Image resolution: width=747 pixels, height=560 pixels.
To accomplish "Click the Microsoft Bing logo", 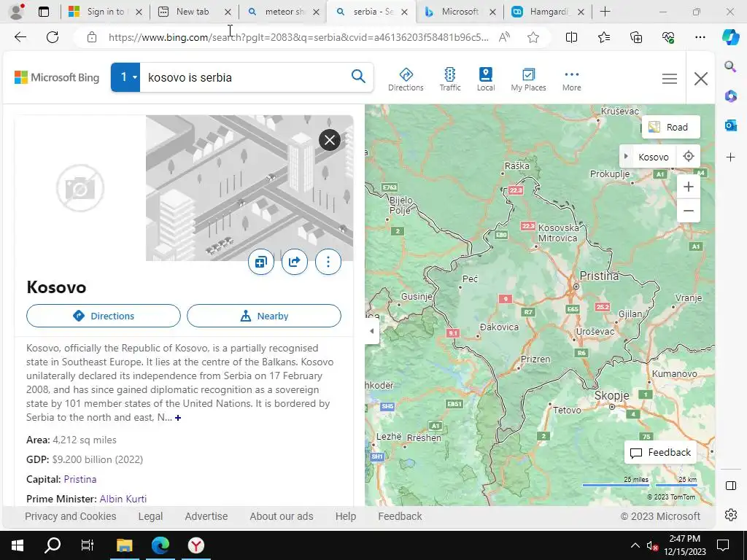I will pos(57,77).
